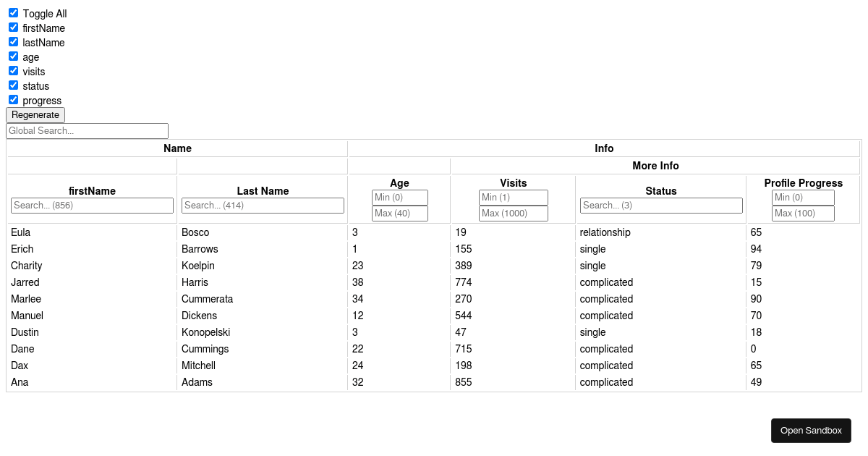
Task: Uncheck the firstName column checkbox
Action: (x=13, y=27)
